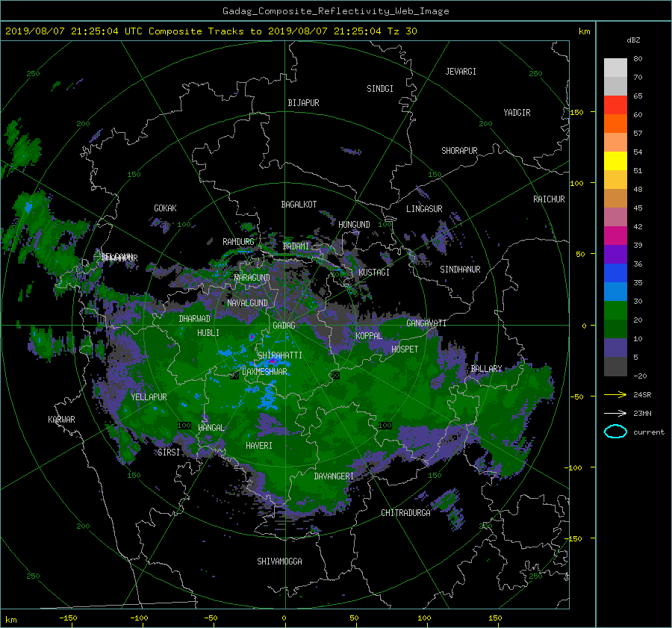Viewport: 672px width, 628px height.
Task: Click the SINDGI city label
Action: point(380,89)
